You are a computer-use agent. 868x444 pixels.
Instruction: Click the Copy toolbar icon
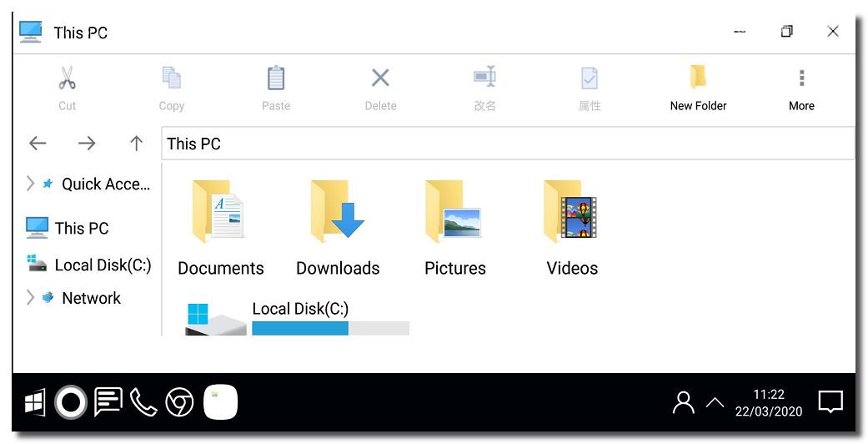tap(171, 78)
